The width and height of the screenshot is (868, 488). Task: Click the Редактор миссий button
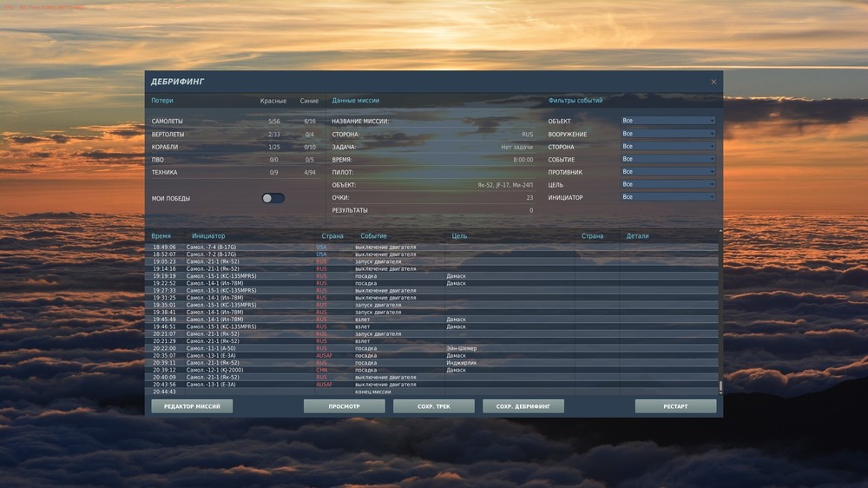tap(192, 406)
